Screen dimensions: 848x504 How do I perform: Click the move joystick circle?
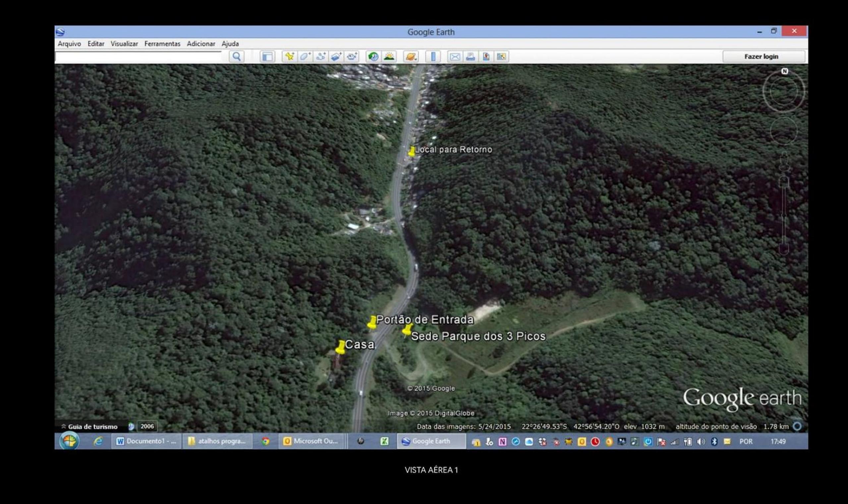coord(784,131)
